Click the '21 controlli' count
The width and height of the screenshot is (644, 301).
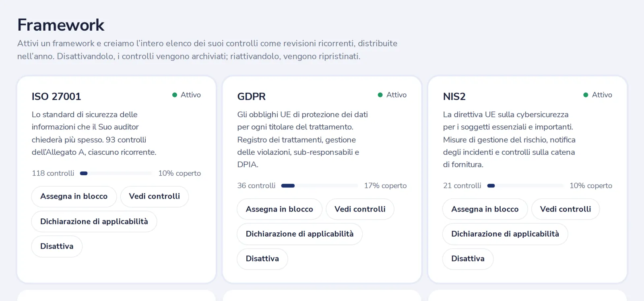[x=462, y=186]
